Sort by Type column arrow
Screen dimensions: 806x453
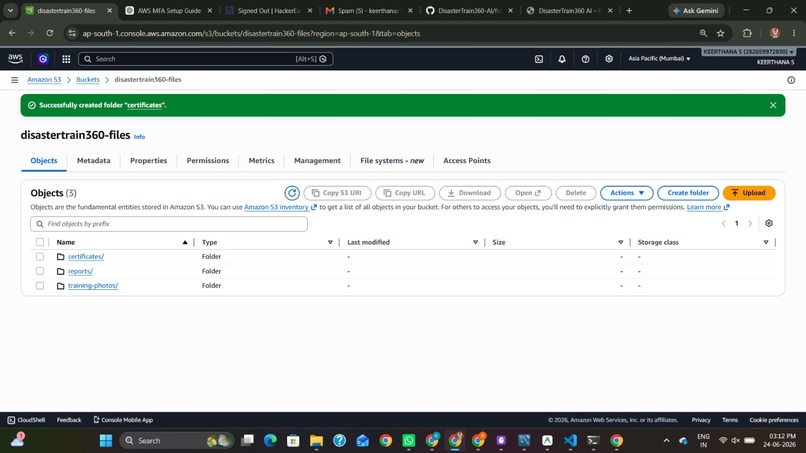click(x=330, y=242)
